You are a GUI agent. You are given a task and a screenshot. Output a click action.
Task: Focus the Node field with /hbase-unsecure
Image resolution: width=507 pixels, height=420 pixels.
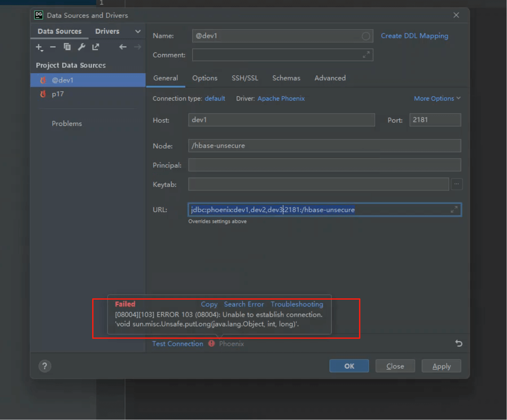(x=325, y=146)
